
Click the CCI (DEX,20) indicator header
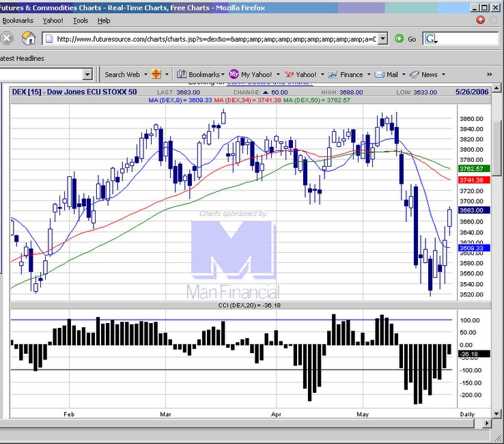click(x=249, y=305)
